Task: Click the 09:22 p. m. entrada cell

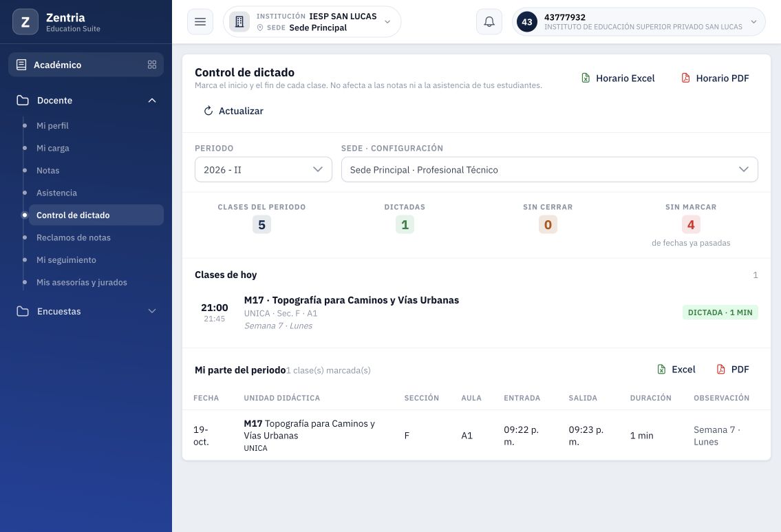Action: point(521,436)
